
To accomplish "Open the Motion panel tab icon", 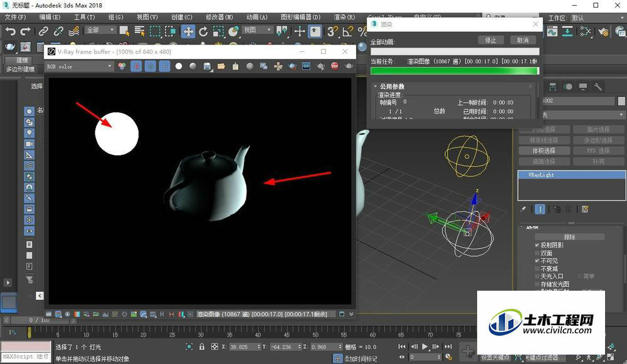I will tap(568, 86).
